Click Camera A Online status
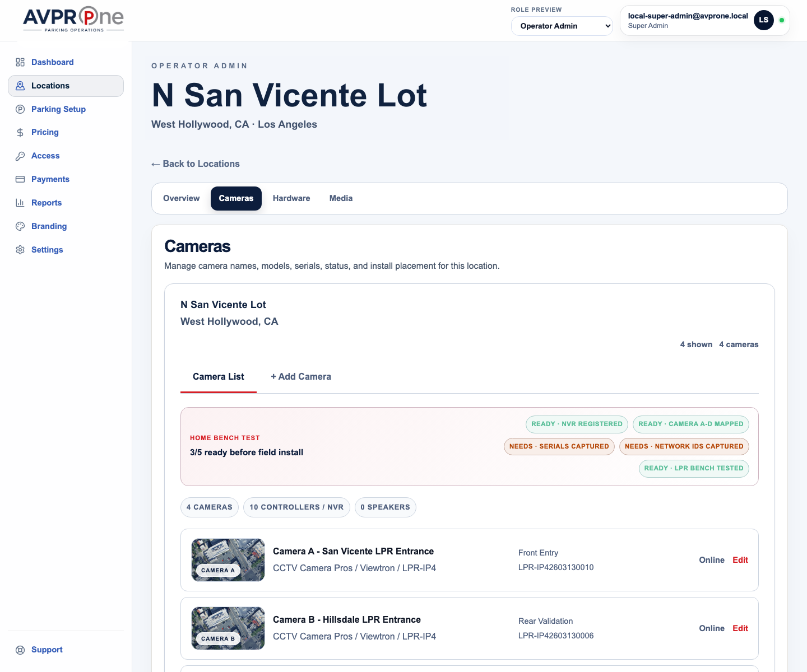The image size is (807, 672). [x=712, y=560]
